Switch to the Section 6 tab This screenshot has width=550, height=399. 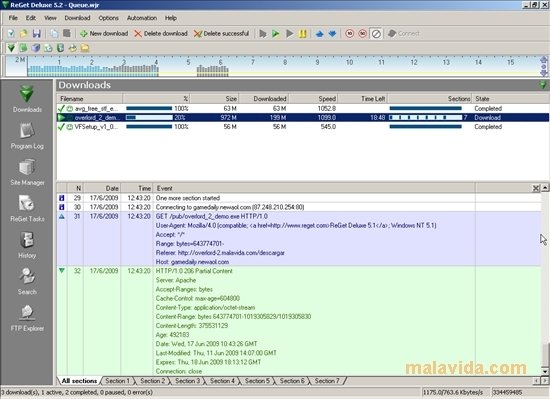(x=292, y=381)
